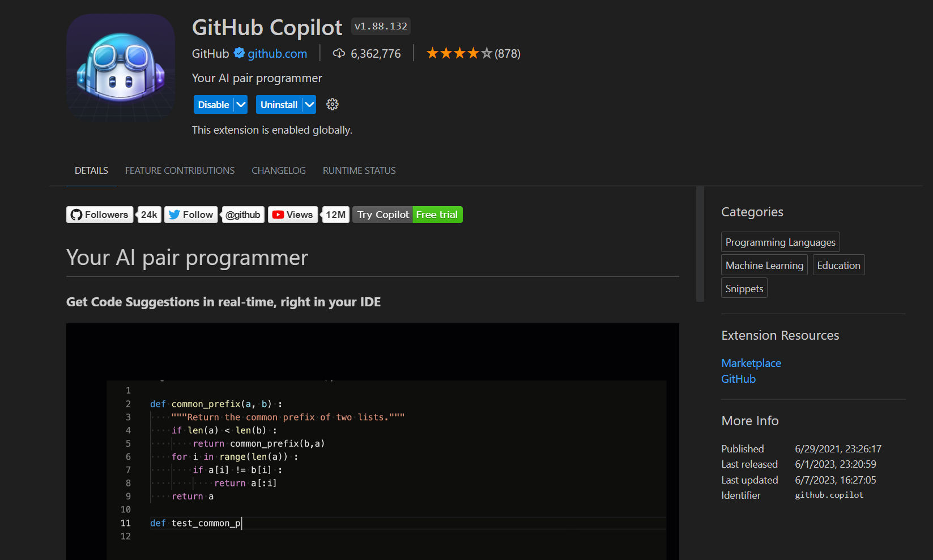Open the github.com publisher link

point(277,53)
